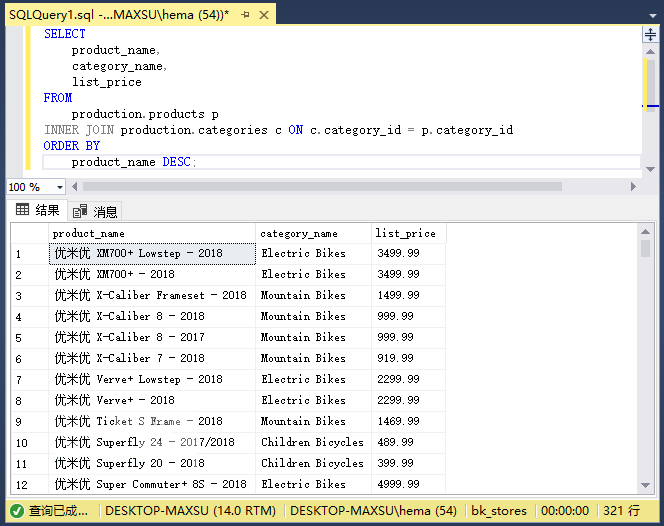Select row header number 1
664x526 pixels.
(30, 254)
